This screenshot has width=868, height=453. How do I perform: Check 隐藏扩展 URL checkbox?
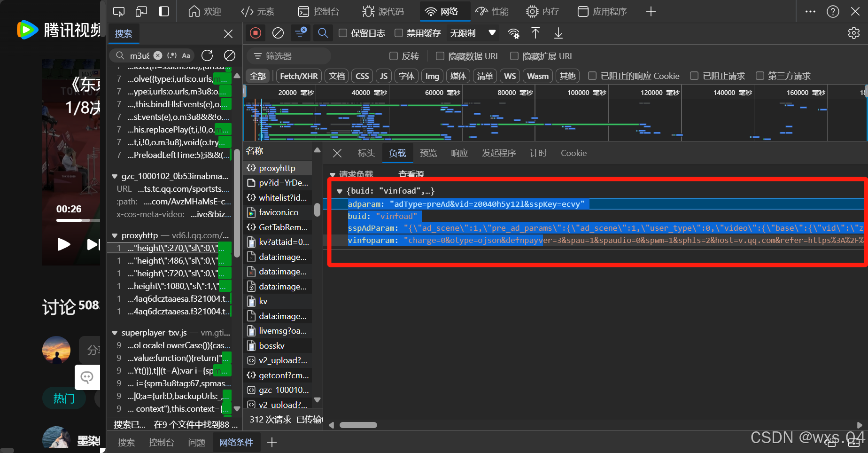click(514, 56)
